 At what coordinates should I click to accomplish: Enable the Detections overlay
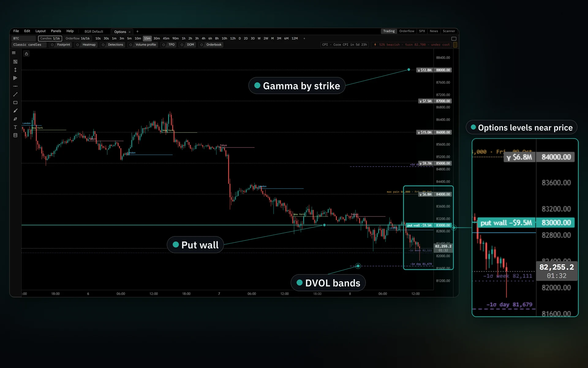pos(113,45)
